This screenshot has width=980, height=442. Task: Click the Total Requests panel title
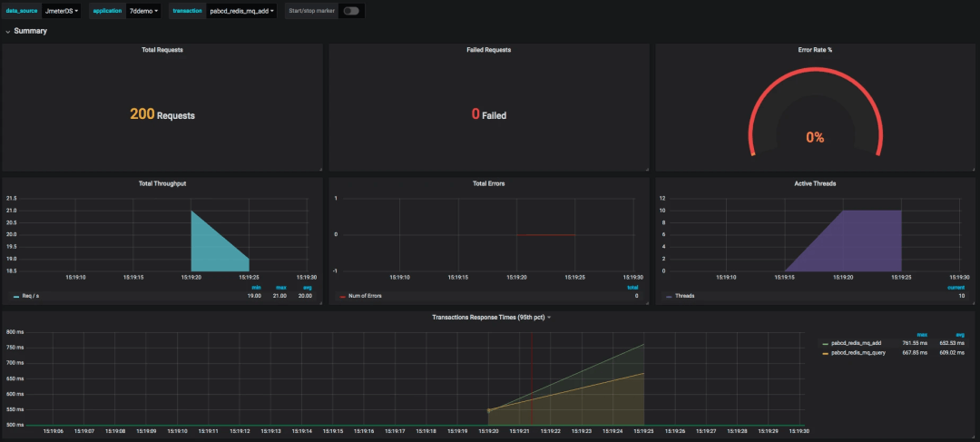[162, 49]
